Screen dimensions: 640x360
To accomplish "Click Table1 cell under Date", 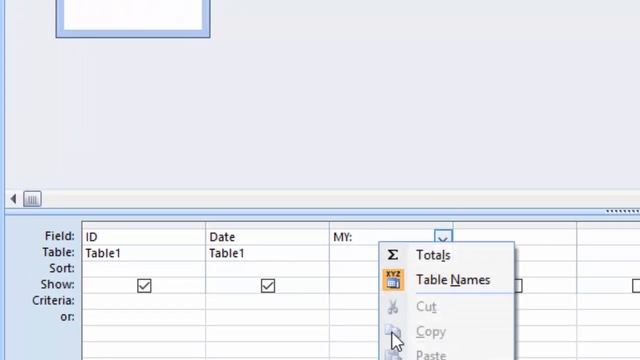I will 268,253.
